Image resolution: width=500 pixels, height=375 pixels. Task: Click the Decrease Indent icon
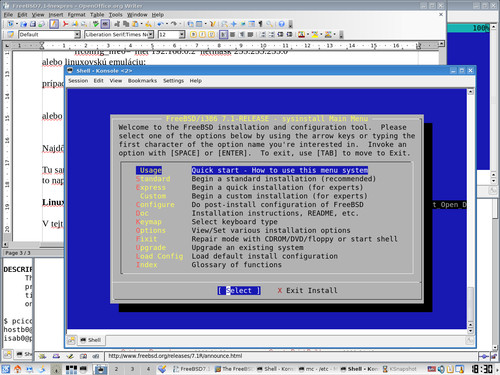[x=281, y=34]
